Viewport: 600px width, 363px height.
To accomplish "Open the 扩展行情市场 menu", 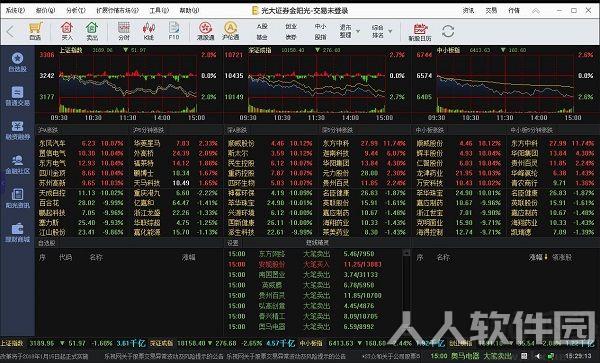I will (117, 10).
